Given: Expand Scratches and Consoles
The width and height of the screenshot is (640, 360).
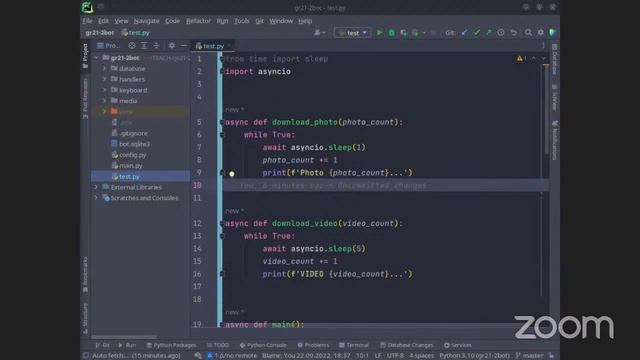Looking at the screenshot, I should point(96,198).
